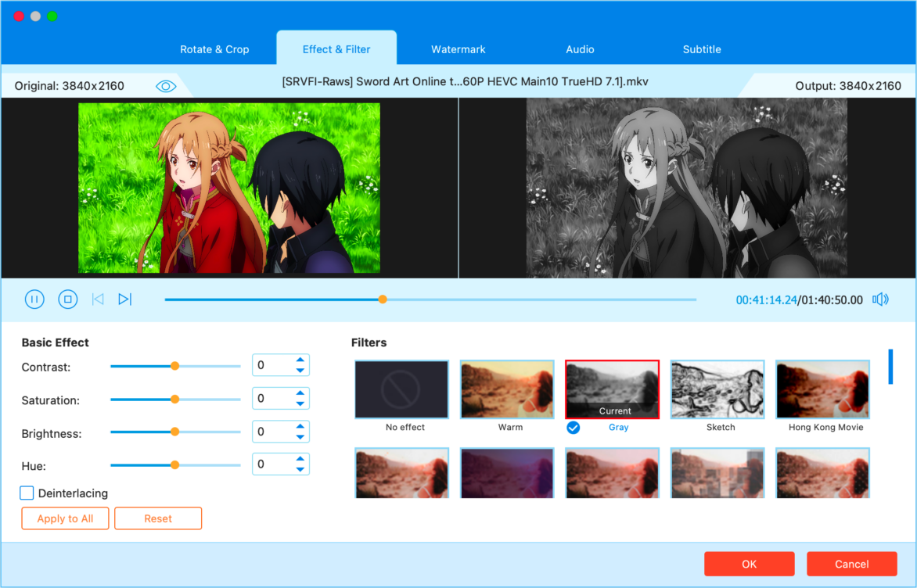Confirm changes with OK button
This screenshot has height=588, width=917.
(x=749, y=564)
